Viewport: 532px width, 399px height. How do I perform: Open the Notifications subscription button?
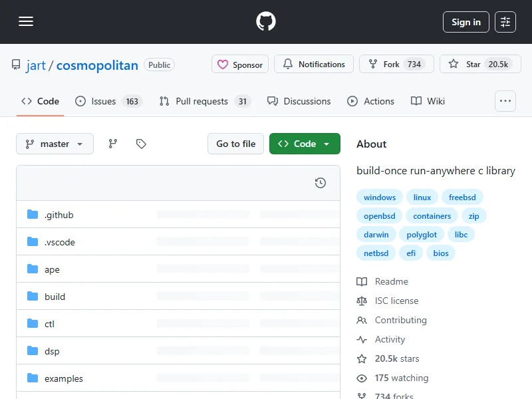click(314, 65)
